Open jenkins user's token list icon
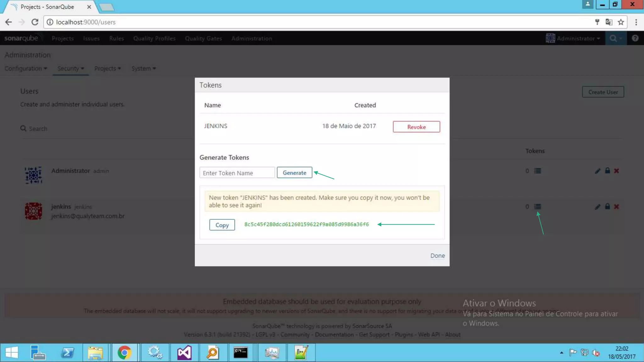This screenshot has height=362, width=644. click(538, 206)
